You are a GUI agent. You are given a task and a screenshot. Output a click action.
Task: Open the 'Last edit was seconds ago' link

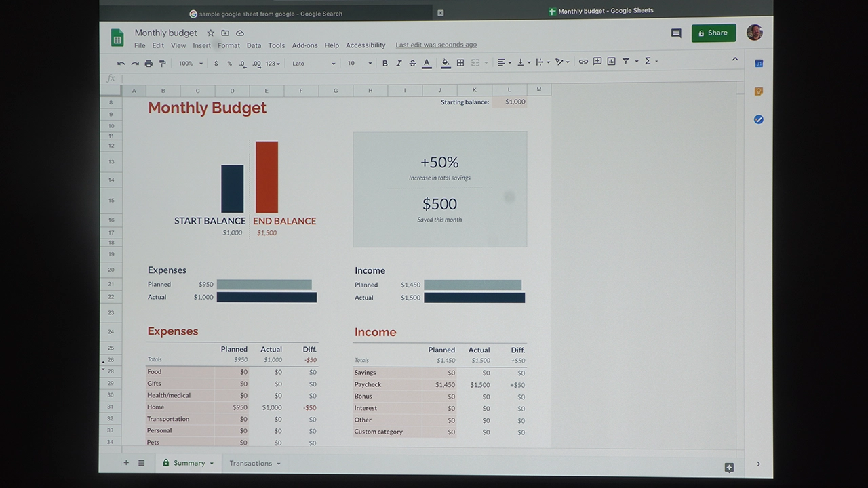tap(436, 45)
